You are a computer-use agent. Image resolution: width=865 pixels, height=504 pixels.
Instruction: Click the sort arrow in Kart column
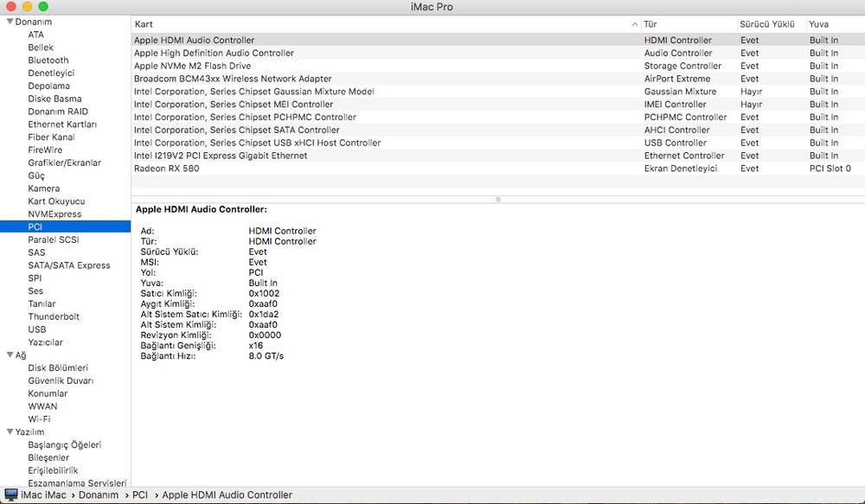pos(635,24)
